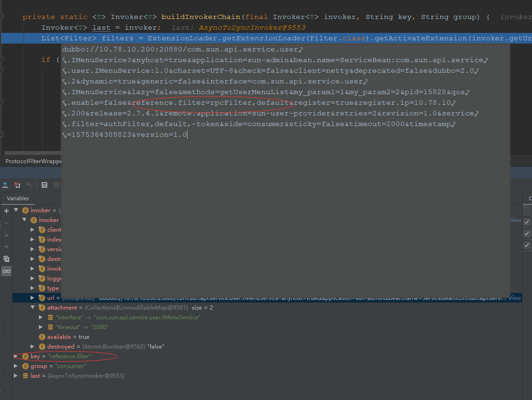Uncheck the middle checkbox on the right edge
Screen dimensions: 532x400
pos(526,233)
